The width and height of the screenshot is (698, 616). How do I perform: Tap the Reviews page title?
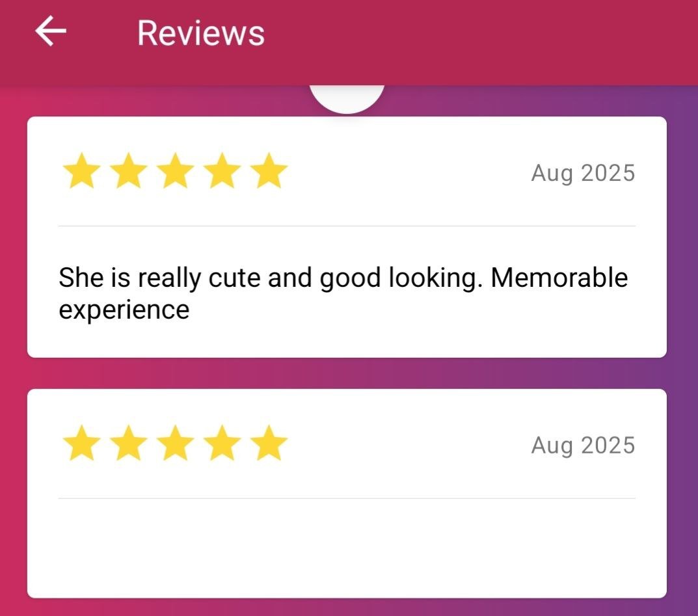tap(201, 33)
